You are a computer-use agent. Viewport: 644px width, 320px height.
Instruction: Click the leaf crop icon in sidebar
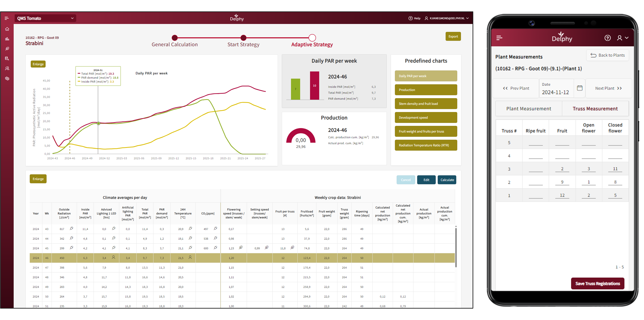coord(7,49)
